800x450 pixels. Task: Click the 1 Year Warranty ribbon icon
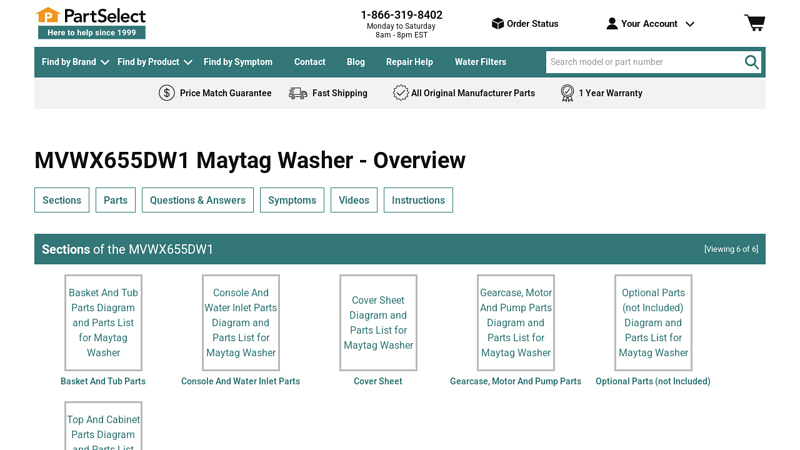click(567, 93)
